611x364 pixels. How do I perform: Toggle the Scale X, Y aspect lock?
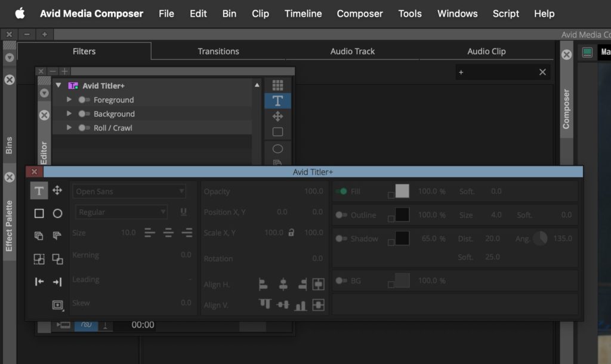coord(291,233)
